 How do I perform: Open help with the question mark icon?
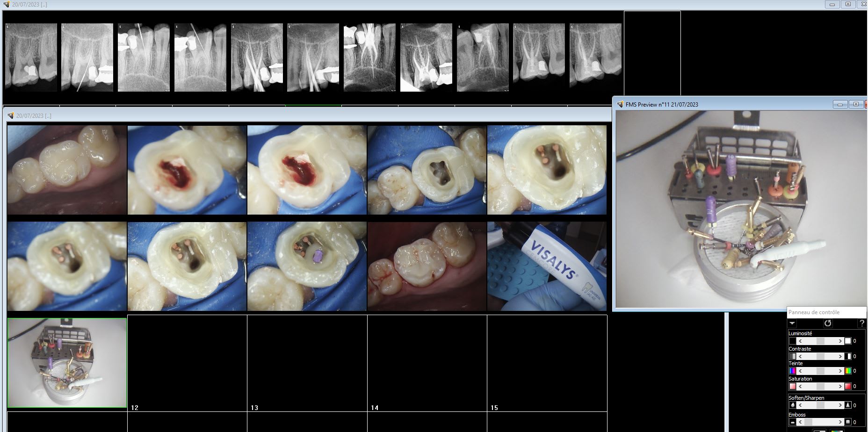pos(861,323)
